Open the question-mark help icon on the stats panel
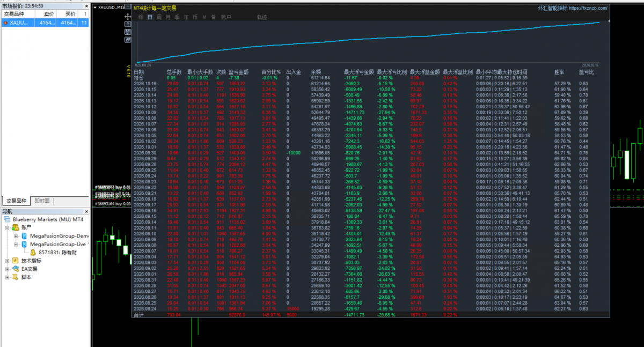This screenshot has height=347, width=644. click(x=128, y=25)
